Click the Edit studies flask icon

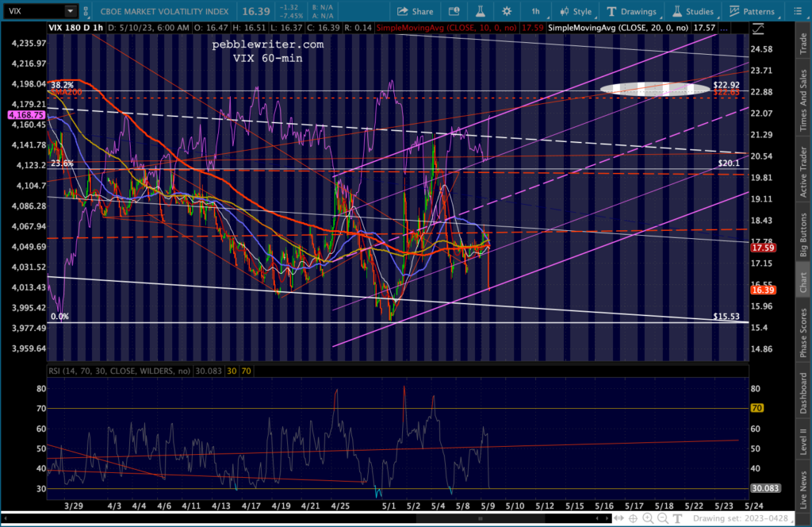click(479, 12)
